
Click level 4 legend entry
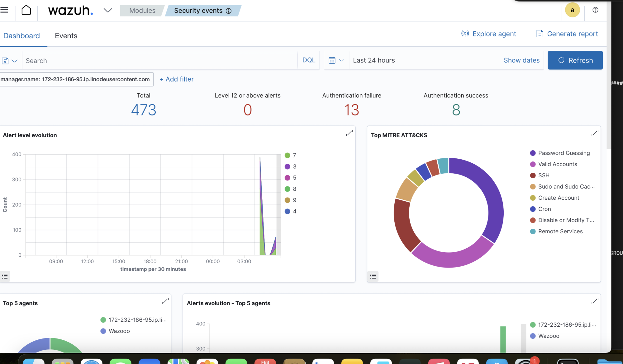291,211
